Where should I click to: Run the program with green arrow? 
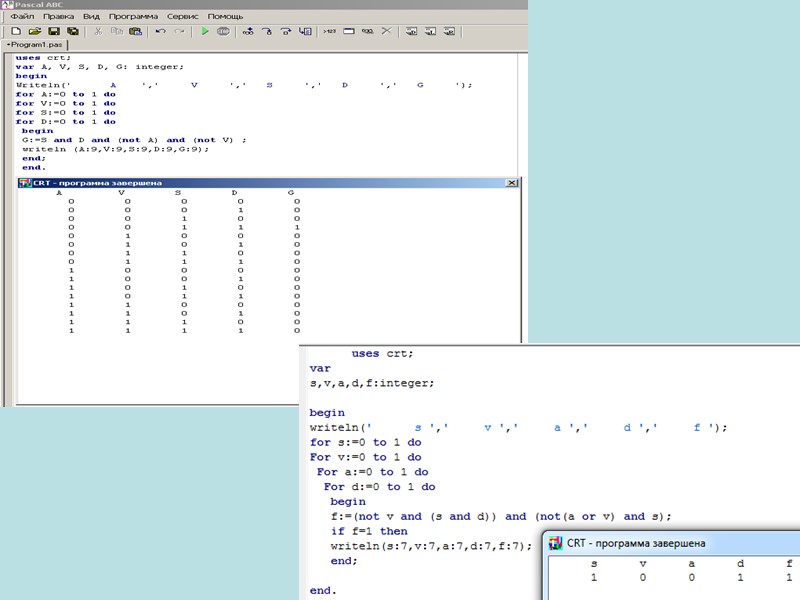204,32
